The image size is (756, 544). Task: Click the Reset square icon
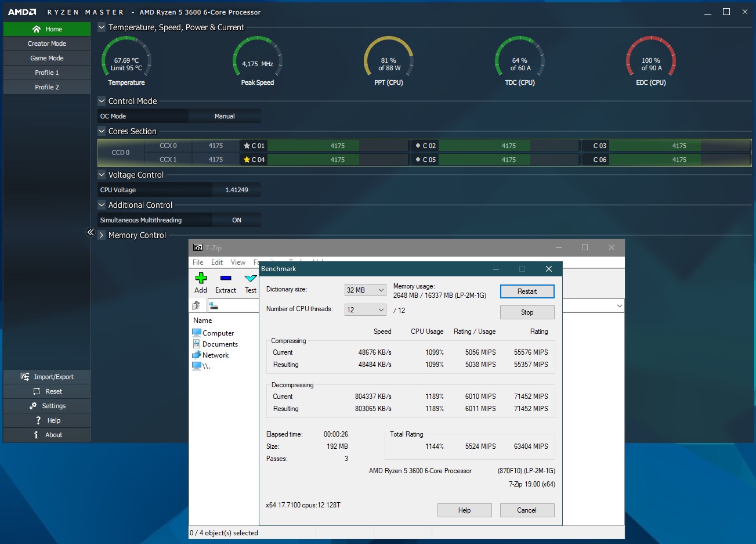click(x=37, y=391)
